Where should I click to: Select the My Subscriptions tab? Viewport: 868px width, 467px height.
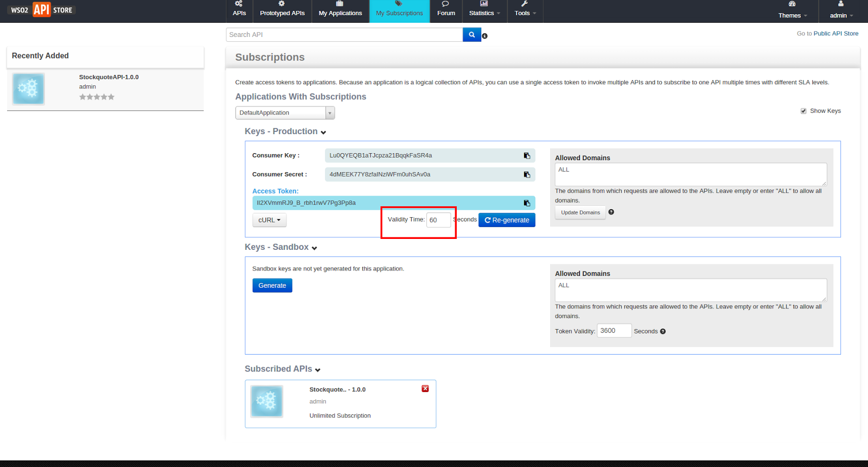399,11
